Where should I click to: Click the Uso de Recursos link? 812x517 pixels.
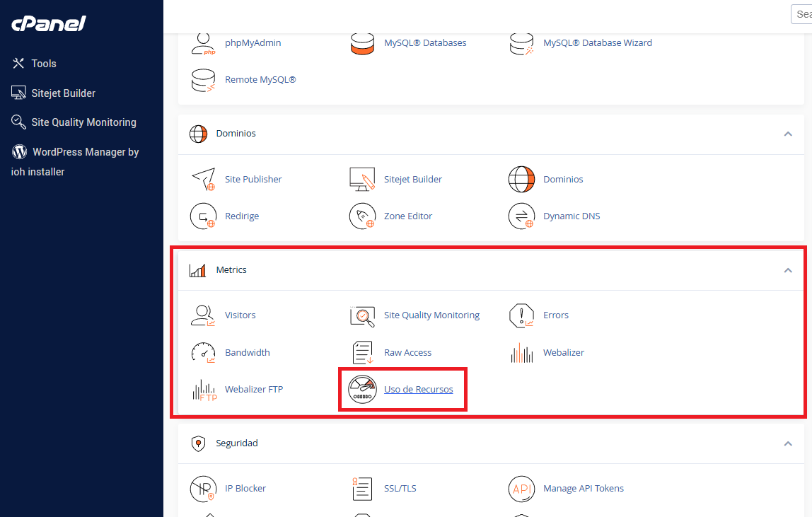(x=419, y=389)
